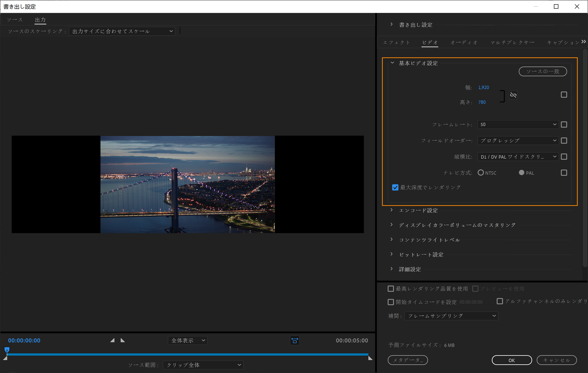Open the 縦横比 aspect ratio dropdown
Image resolution: width=588 pixels, height=373 pixels.
point(517,157)
